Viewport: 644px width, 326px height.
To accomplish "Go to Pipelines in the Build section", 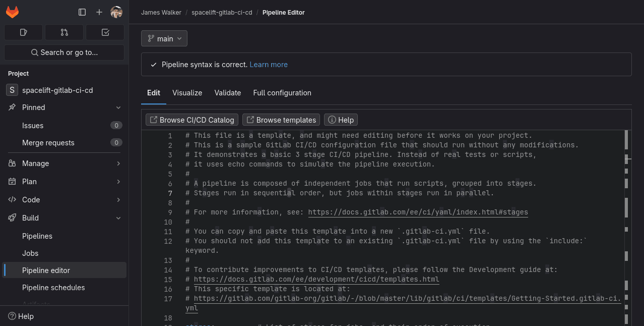I will point(37,236).
